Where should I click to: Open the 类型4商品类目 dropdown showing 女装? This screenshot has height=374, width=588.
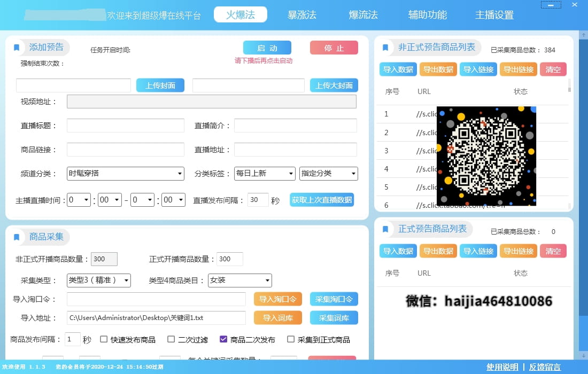click(239, 280)
